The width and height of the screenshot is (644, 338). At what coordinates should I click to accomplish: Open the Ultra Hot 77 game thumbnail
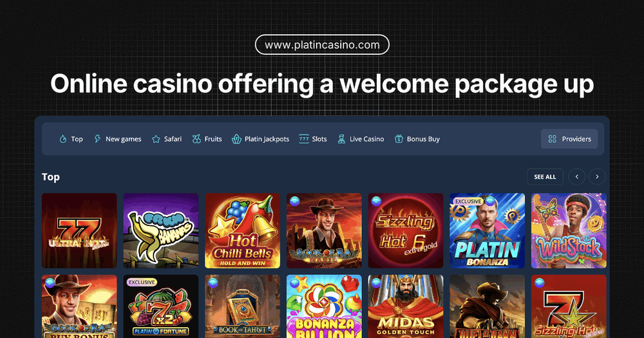click(x=79, y=231)
